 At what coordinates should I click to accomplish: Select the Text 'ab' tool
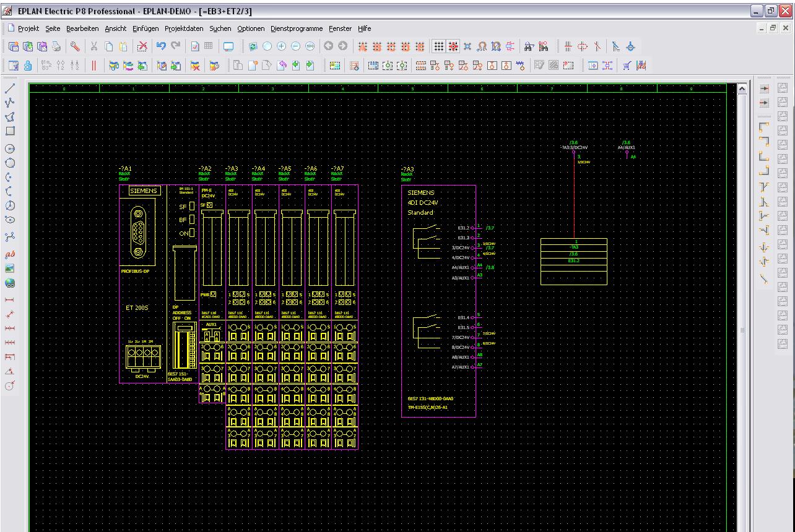(10, 254)
